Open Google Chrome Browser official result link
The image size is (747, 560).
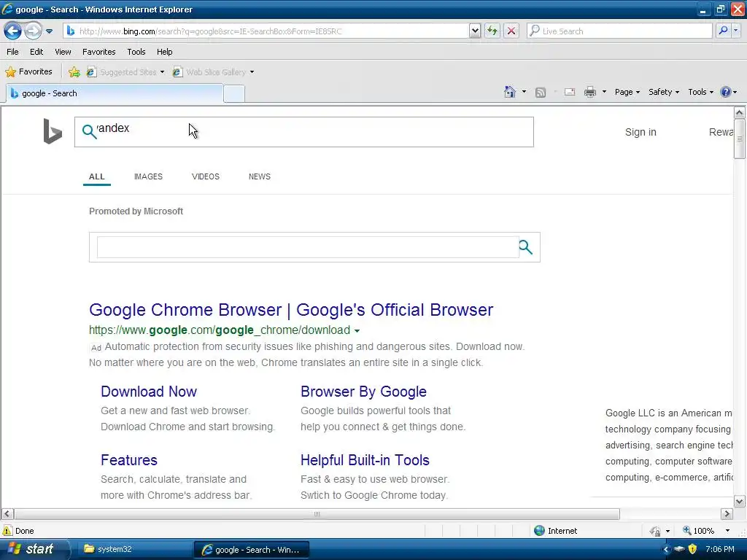click(x=291, y=310)
